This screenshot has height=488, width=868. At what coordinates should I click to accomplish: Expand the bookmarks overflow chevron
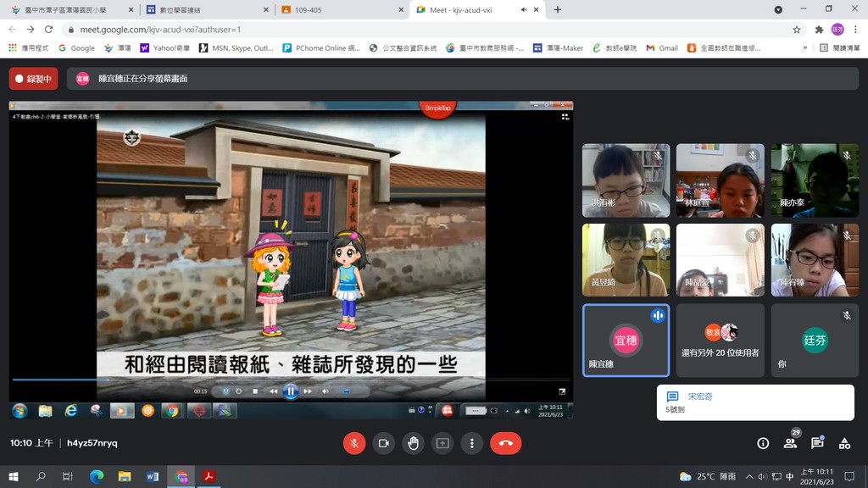(x=805, y=48)
